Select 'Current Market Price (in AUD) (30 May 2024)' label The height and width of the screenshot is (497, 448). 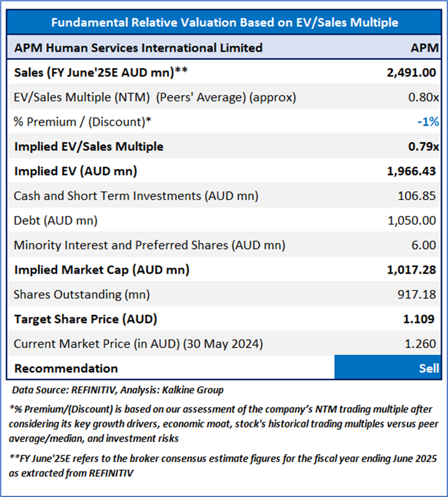tap(138, 344)
